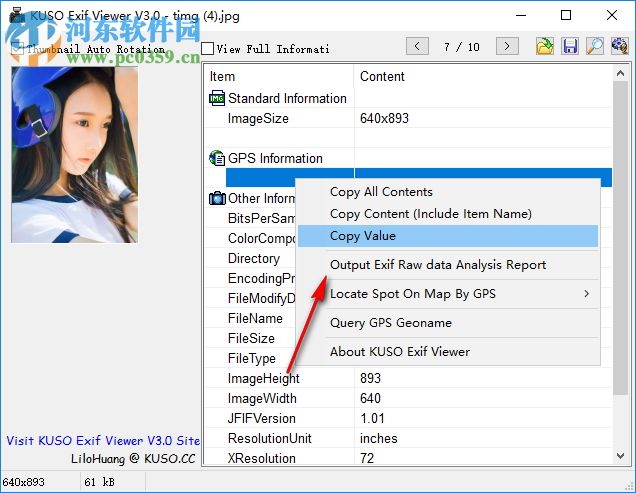Open image file folder icon
Image resolution: width=636 pixels, height=493 pixels.
point(545,46)
